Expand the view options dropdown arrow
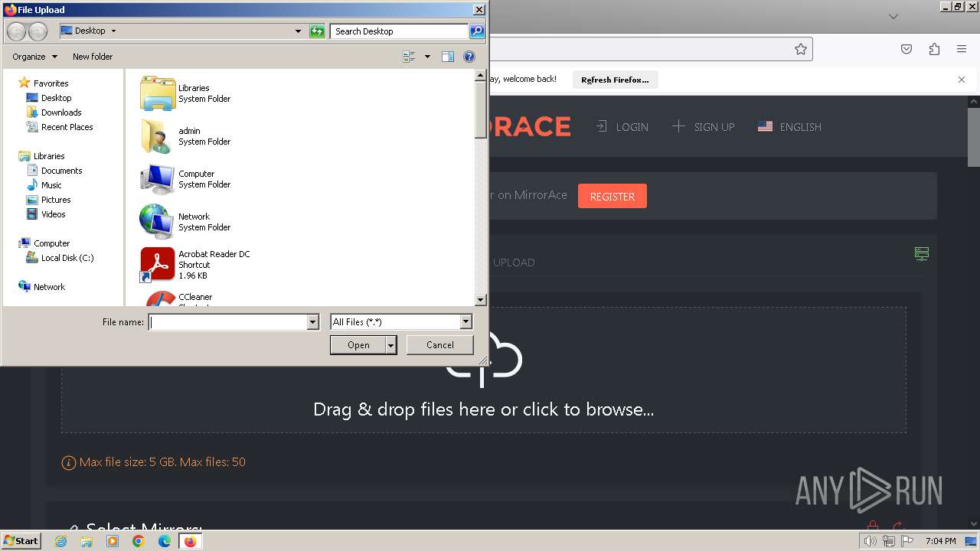The height and width of the screenshot is (551, 980). (427, 57)
